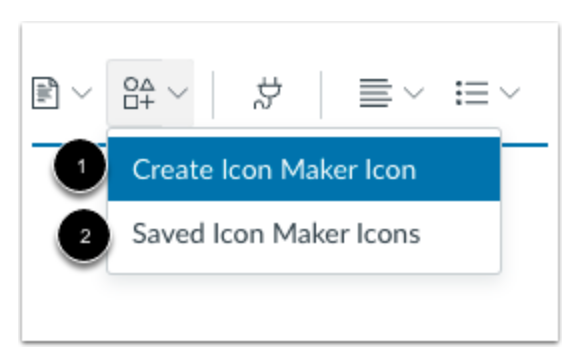The width and height of the screenshot is (580, 362).
Task: Open the list options chevron
Action: click(x=510, y=92)
